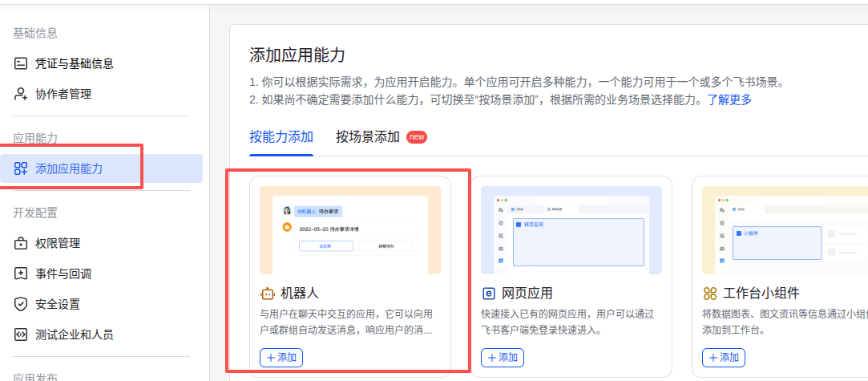Click the 权限管理 lock icon
Viewport: 868px width, 381px height.
[x=21, y=243]
